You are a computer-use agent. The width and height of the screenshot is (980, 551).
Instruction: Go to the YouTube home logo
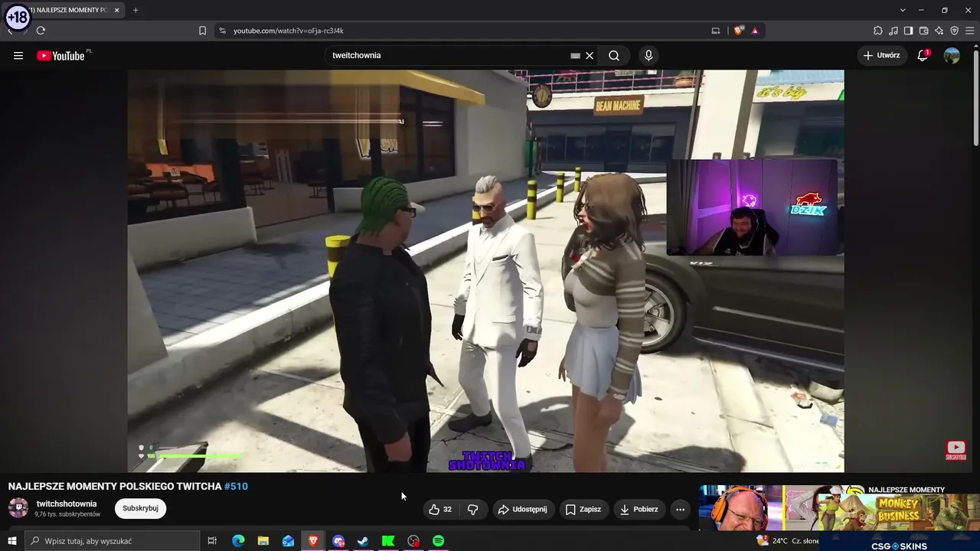click(60, 55)
